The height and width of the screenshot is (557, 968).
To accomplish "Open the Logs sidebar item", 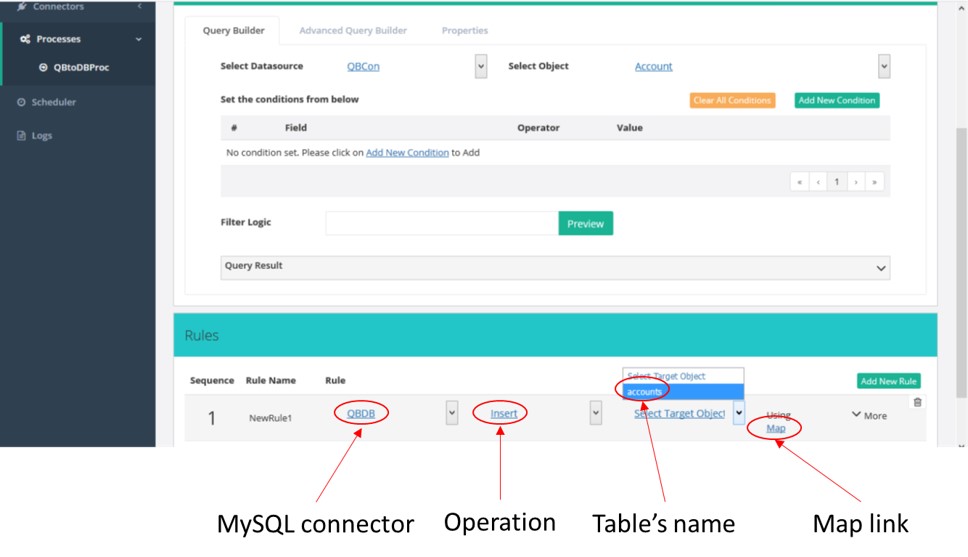I will click(41, 135).
